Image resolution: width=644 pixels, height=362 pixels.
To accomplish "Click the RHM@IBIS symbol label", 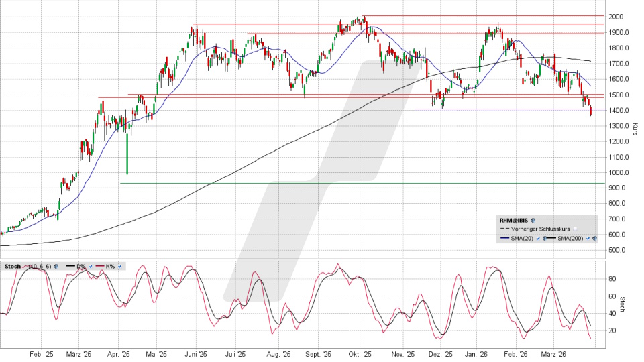I will coord(514,219).
